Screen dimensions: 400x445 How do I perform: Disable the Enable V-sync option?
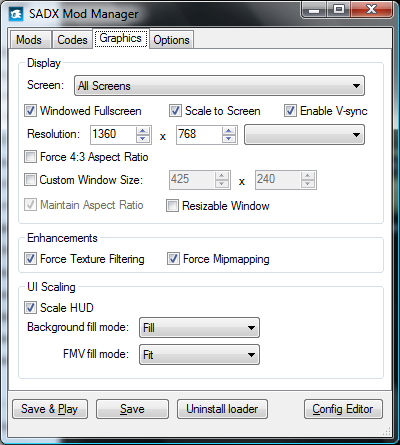(x=290, y=111)
